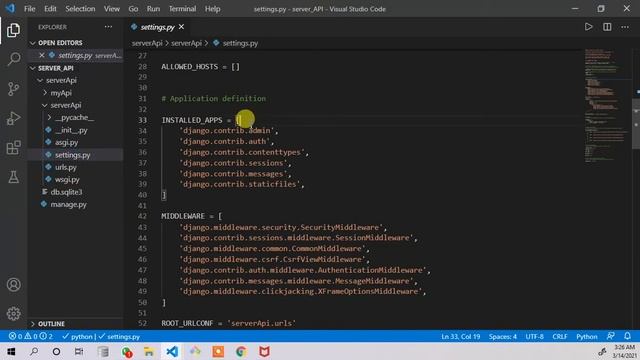Open the Extensions view
The image size is (640, 360).
[13, 148]
